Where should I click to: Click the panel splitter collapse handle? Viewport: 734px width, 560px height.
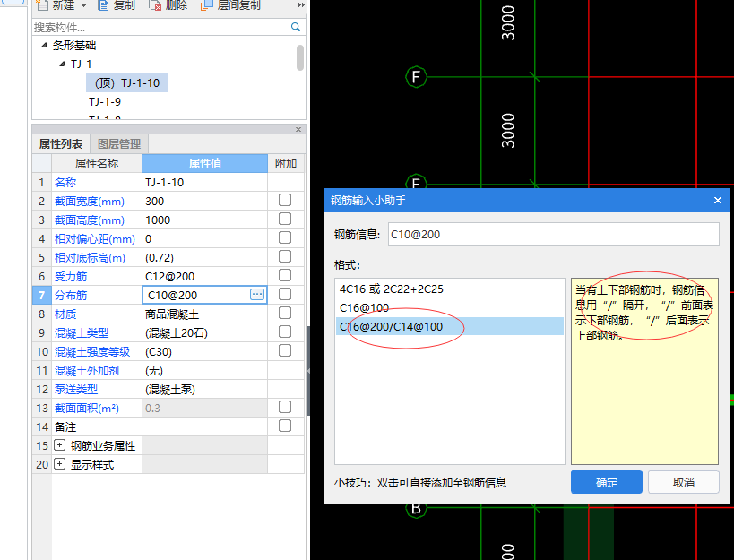click(x=308, y=371)
